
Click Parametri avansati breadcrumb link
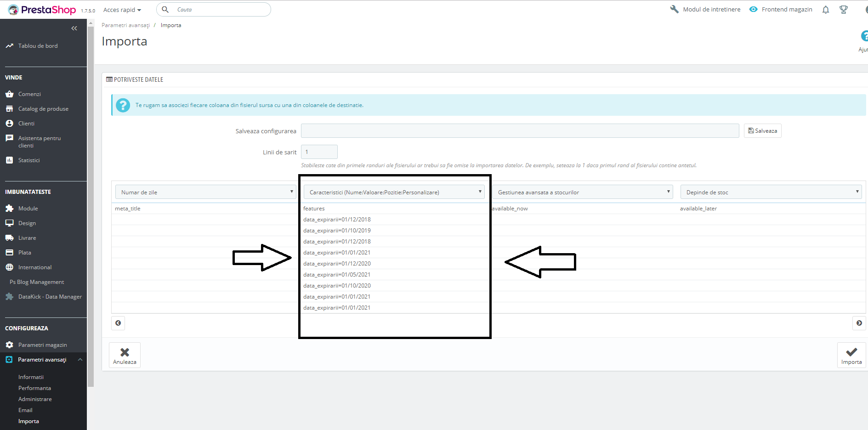[x=125, y=25]
